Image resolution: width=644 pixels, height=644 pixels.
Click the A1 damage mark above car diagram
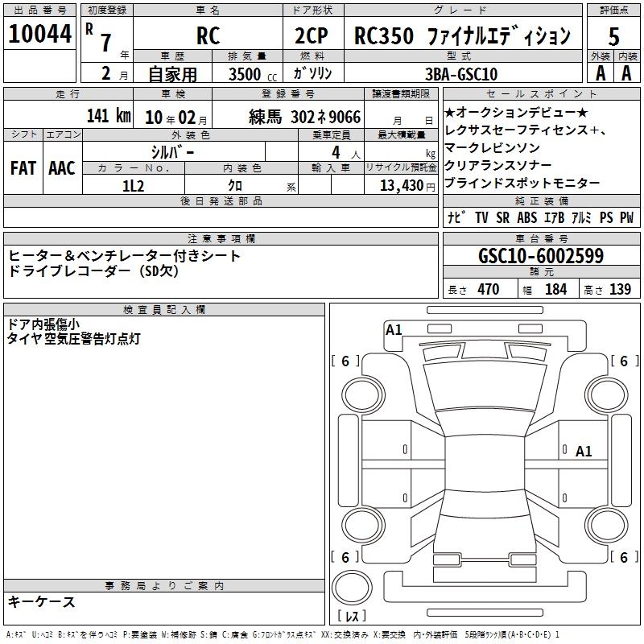click(x=394, y=329)
